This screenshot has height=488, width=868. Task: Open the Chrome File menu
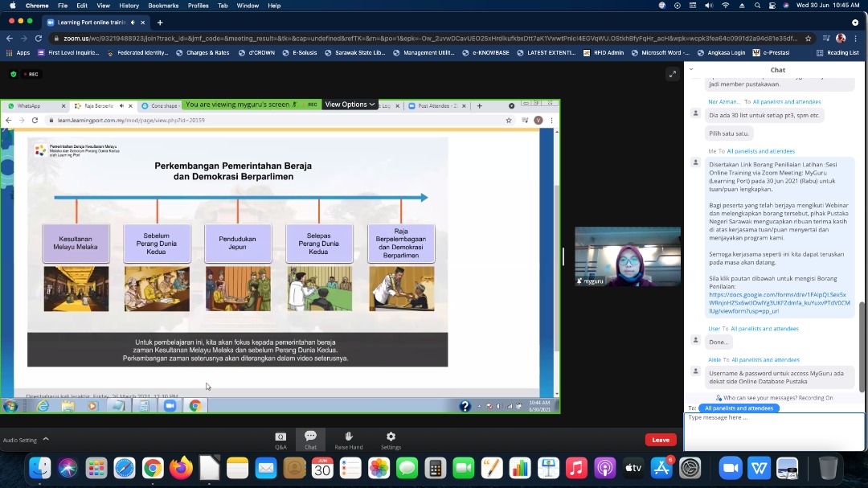pyautogui.click(x=63, y=6)
